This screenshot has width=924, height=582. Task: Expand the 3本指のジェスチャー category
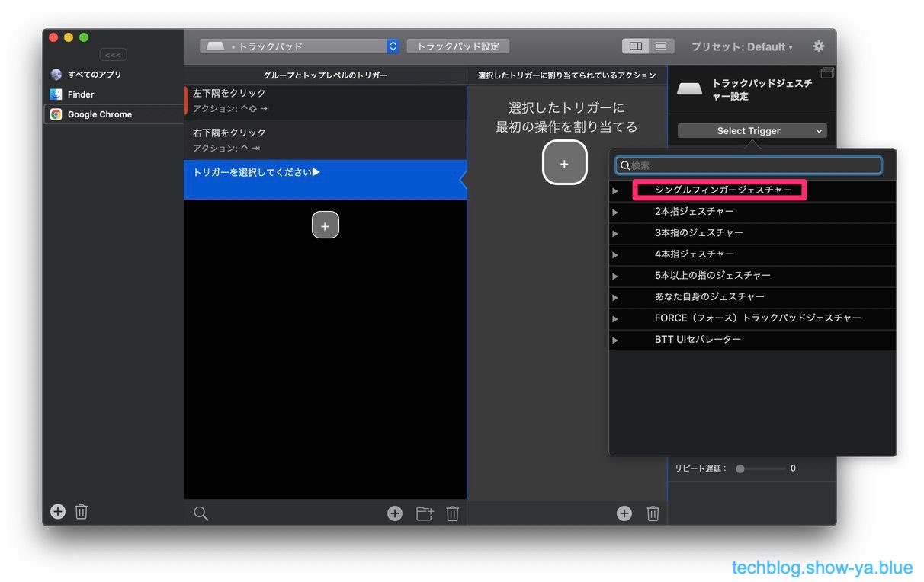(x=616, y=233)
